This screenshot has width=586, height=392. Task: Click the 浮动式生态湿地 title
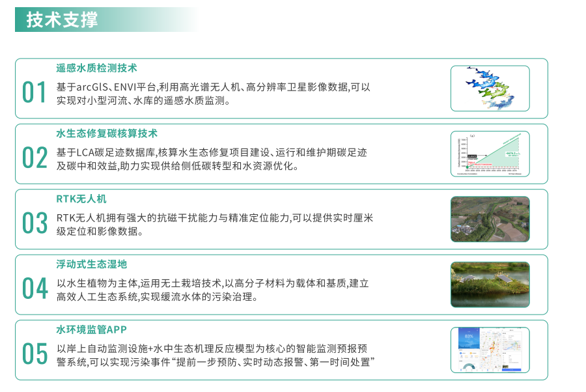click(91, 264)
